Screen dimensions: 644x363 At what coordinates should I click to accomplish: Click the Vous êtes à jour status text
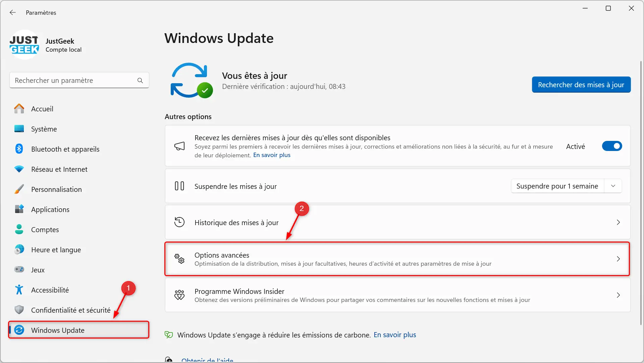coord(255,76)
